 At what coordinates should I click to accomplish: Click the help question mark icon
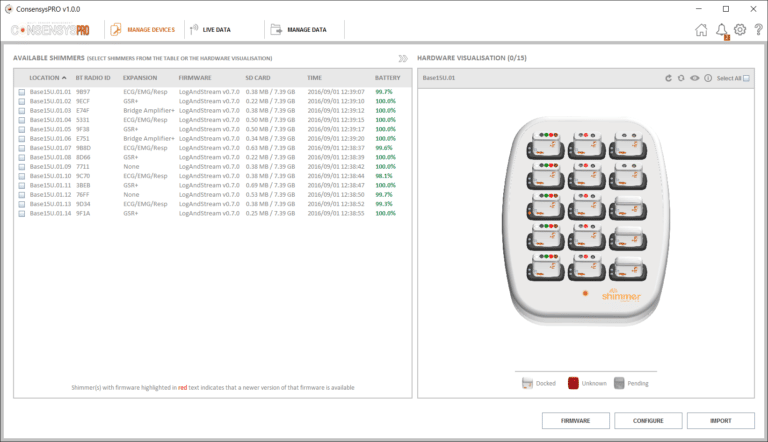758,30
